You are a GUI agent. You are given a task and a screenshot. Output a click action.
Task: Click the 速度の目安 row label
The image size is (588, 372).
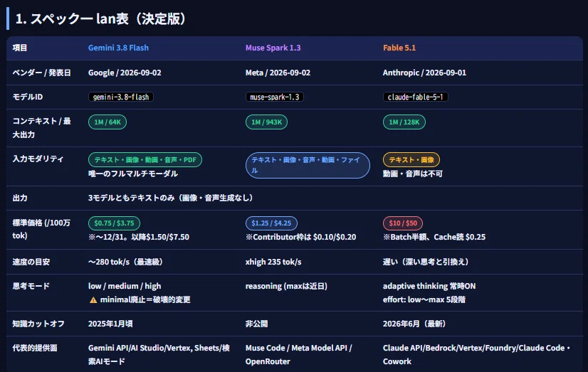point(31,262)
